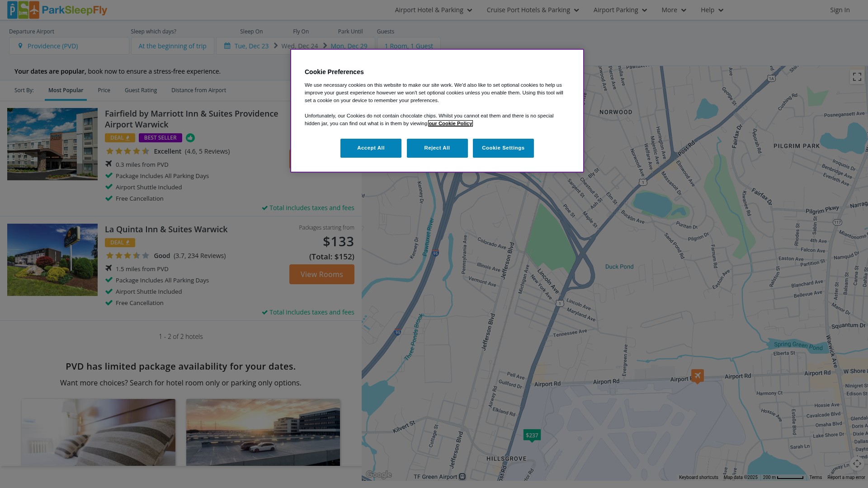Click the Google logo on the map
Screen dimensions: 868x488
point(379,474)
